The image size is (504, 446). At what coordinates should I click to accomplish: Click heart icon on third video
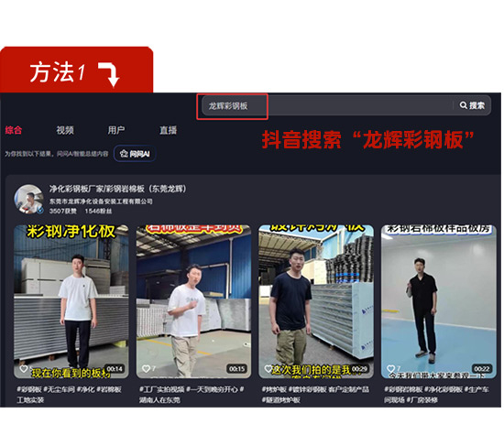click(268, 368)
